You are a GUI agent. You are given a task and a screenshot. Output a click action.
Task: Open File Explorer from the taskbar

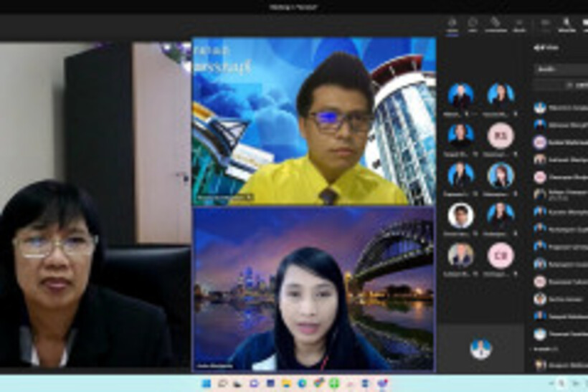click(x=286, y=383)
